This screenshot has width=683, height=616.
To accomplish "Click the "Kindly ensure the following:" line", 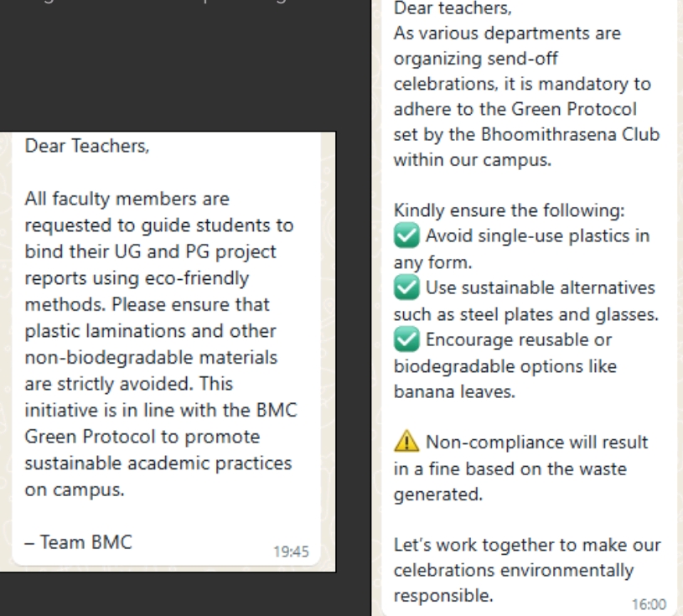I will (510, 210).
